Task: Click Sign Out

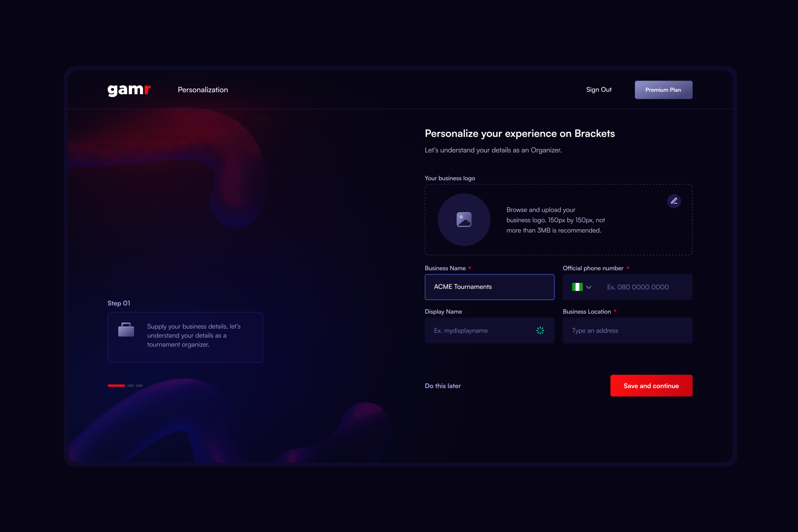Action: point(599,89)
